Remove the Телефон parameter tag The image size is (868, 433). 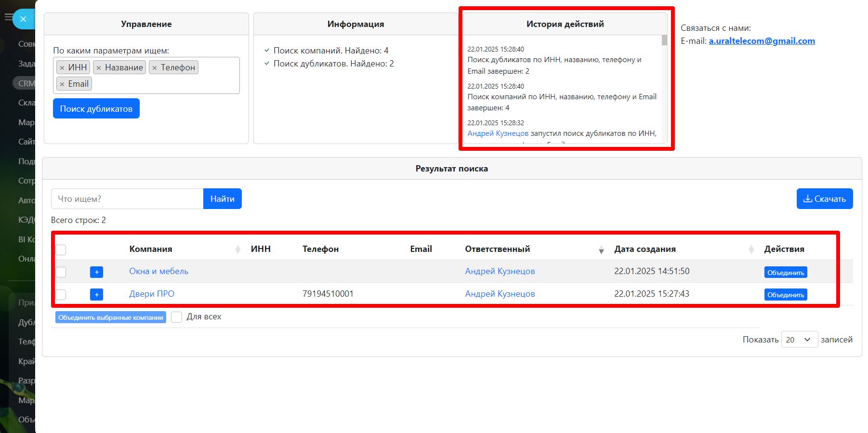pyautogui.click(x=155, y=68)
